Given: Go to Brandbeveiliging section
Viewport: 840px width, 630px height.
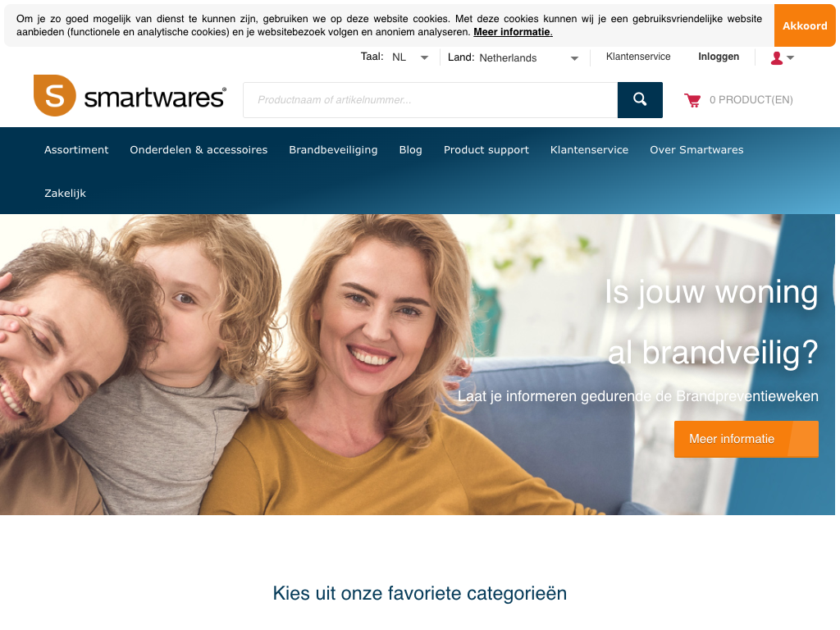Looking at the screenshot, I should click(333, 150).
